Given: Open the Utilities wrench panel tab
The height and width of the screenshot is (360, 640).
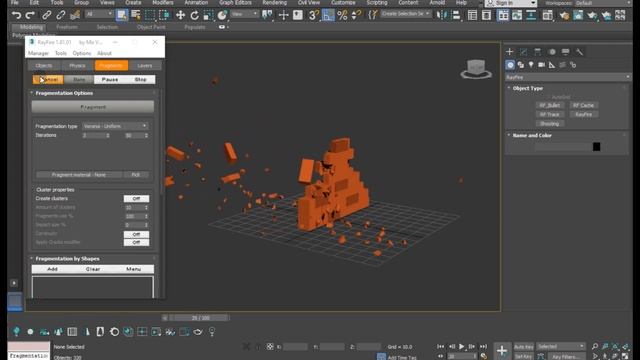Looking at the screenshot, I should click(x=579, y=52).
